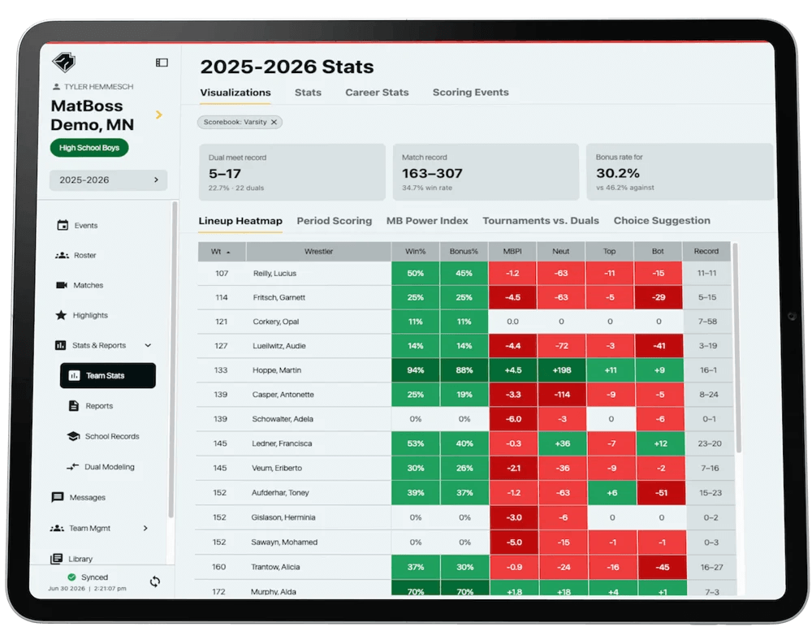Viewport: 812px width, 644px height.
Task: Click the Bonus rate for 30.2% card
Action: (x=680, y=172)
